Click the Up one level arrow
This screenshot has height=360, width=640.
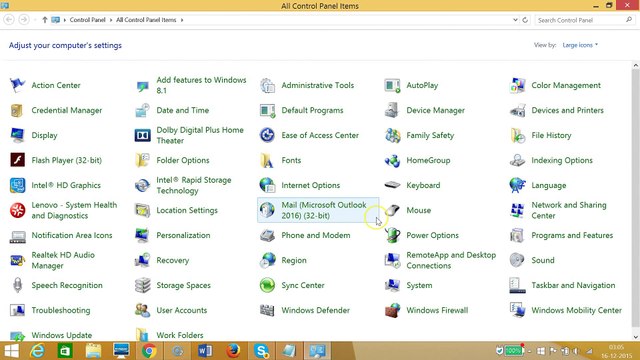coord(45,20)
